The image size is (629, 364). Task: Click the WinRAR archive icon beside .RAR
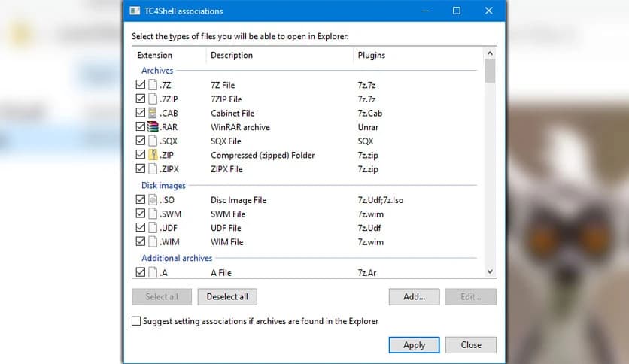click(153, 127)
